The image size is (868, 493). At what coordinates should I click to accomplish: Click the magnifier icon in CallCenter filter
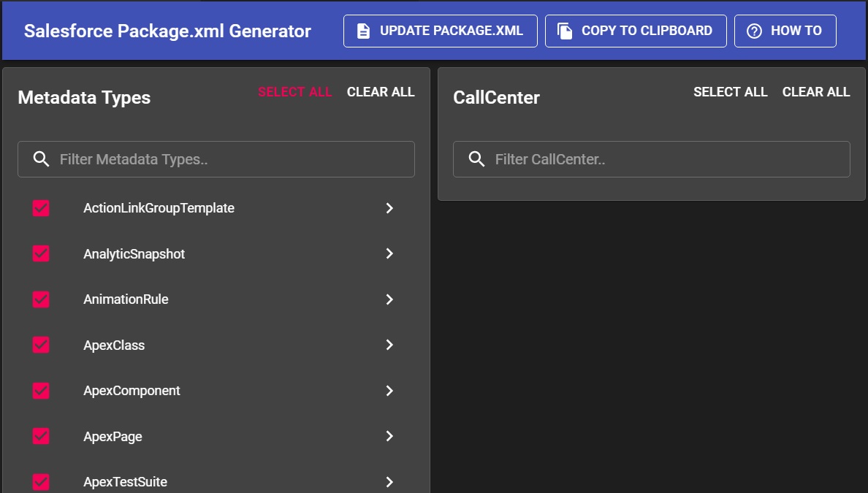[x=476, y=158]
